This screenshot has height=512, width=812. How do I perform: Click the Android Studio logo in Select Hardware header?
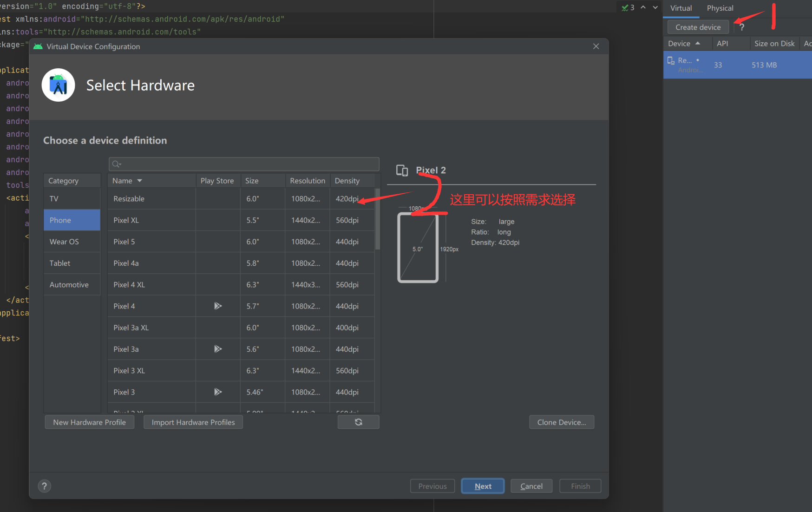59,85
